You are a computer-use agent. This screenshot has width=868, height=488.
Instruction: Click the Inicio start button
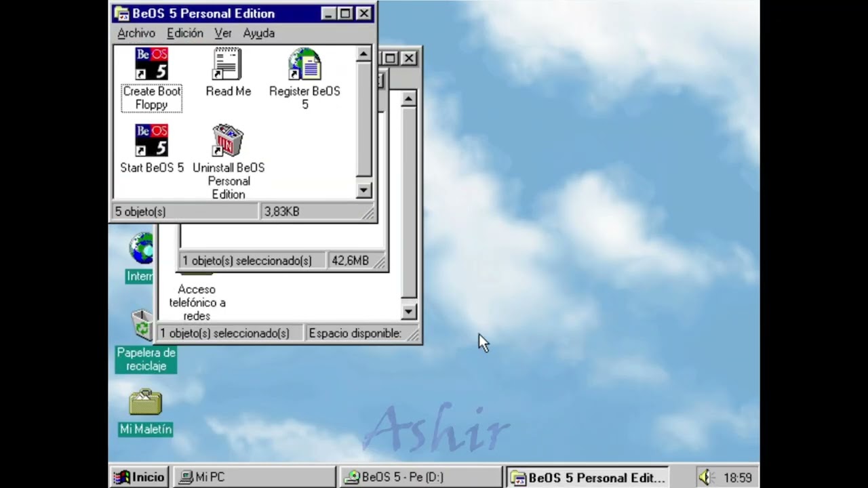click(139, 477)
